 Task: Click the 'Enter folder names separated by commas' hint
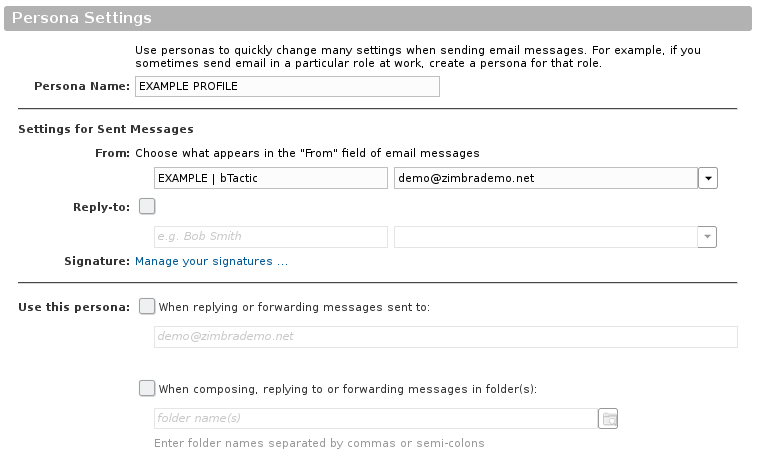pos(319,443)
